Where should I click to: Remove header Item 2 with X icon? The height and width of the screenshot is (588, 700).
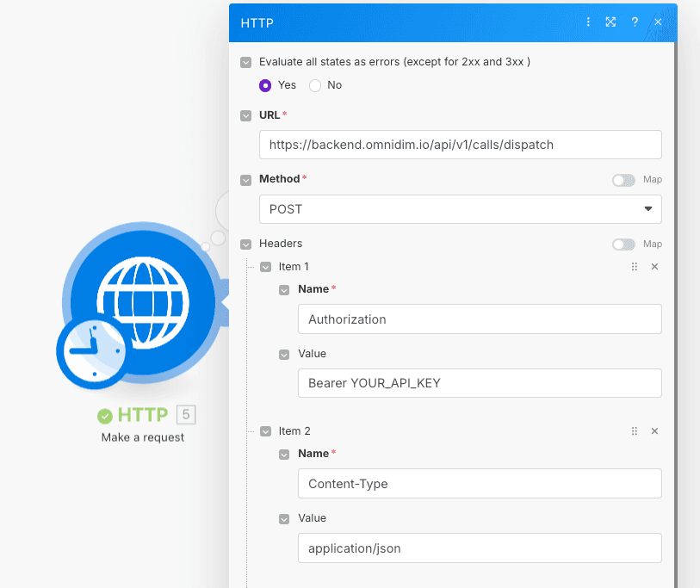[654, 431]
